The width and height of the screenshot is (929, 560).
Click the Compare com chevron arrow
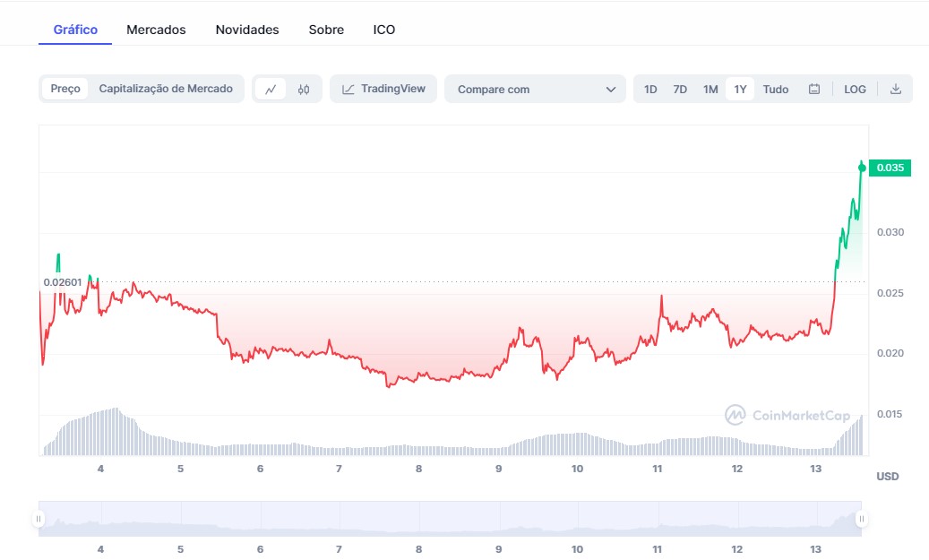pyautogui.click(x=611, y=90)
